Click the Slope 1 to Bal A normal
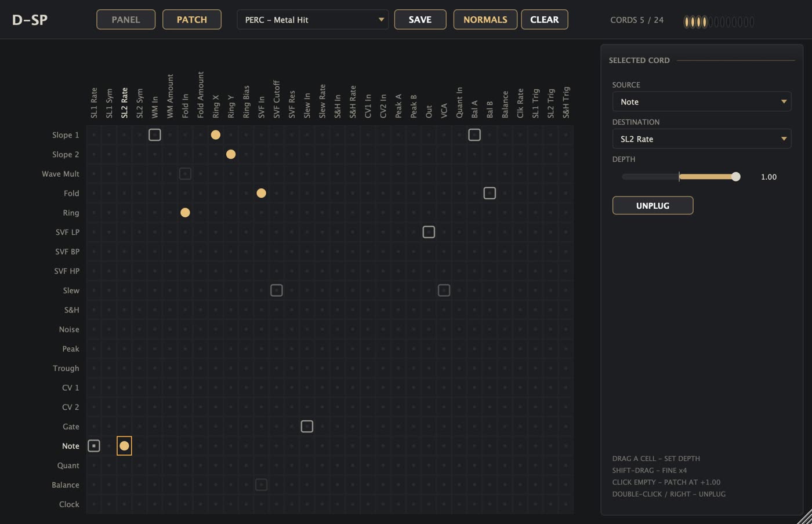 (474, 135)
